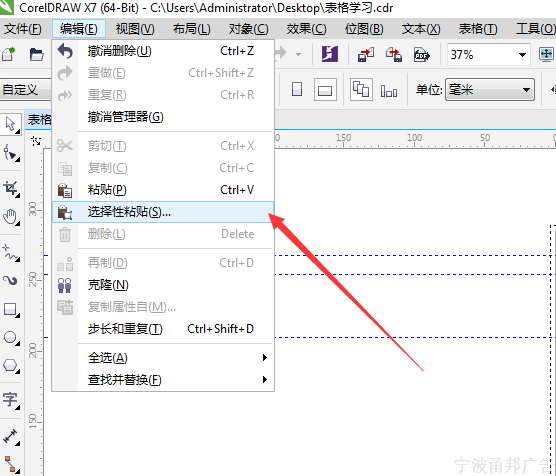Open the 表格(T) menu
The image size is (556, 476).
click(x=478, y=29)
